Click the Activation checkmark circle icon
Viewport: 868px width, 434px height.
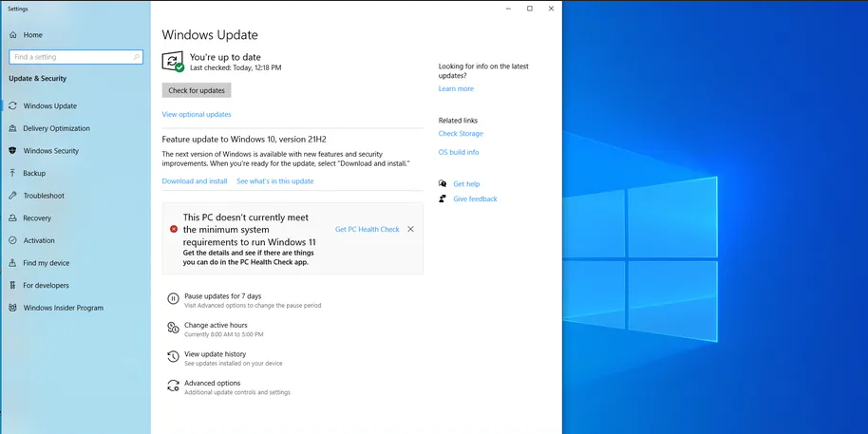coord(12,240)
